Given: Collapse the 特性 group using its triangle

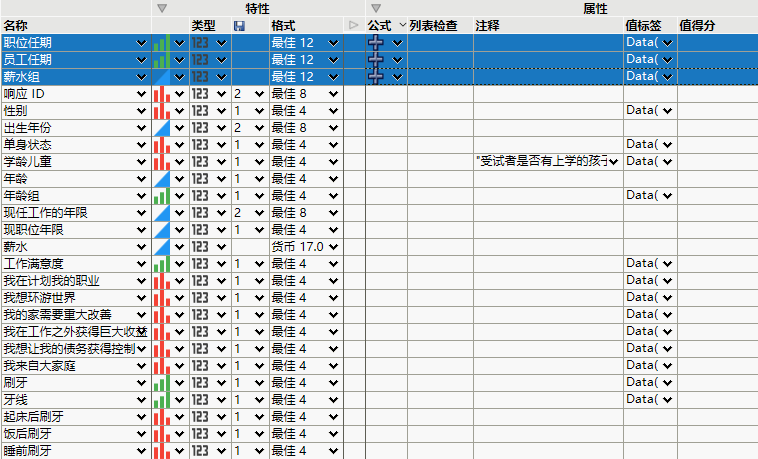Looking at the screenshot, I should click(162, 8).
